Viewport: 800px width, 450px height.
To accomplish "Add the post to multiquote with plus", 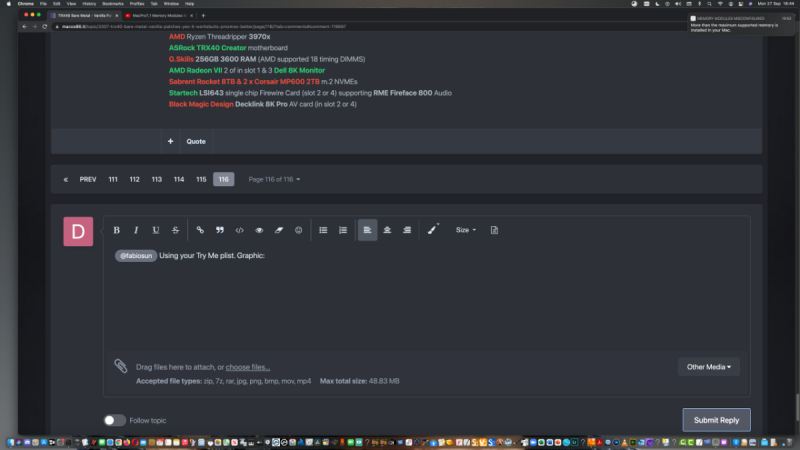I will [170, 141].
